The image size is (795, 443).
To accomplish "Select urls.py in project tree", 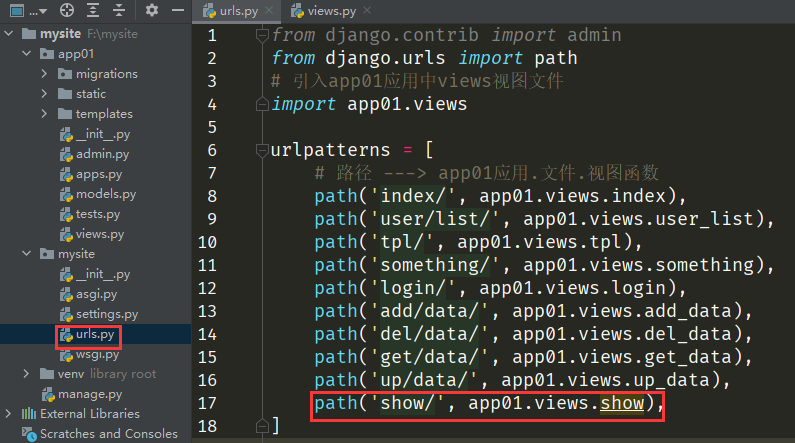I will 95,335.
